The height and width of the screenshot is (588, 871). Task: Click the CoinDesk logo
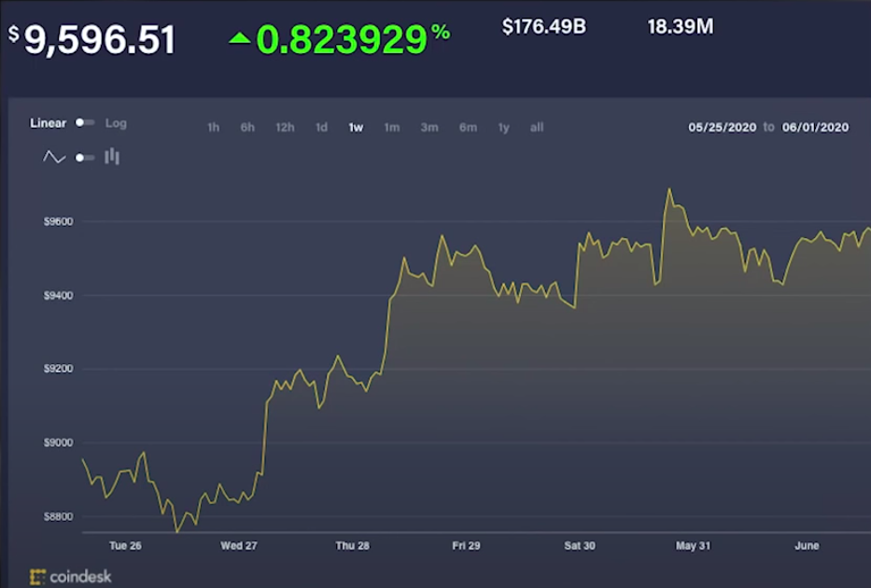[71, 577]
